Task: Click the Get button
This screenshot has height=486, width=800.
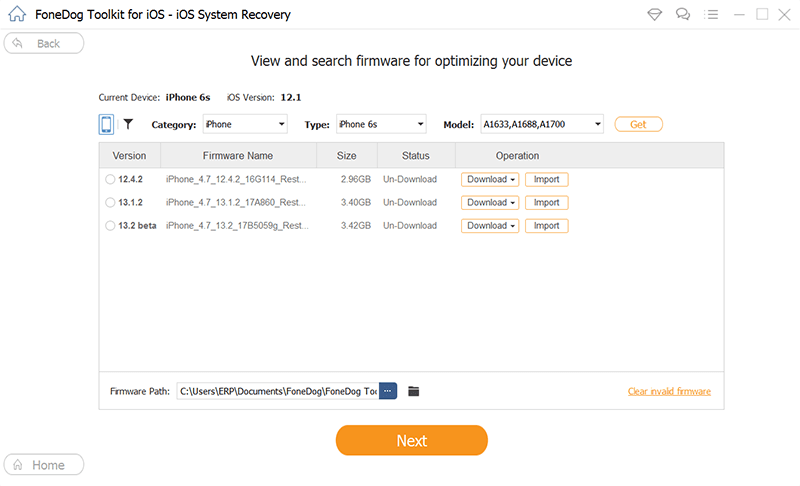Action: (638, 124)
